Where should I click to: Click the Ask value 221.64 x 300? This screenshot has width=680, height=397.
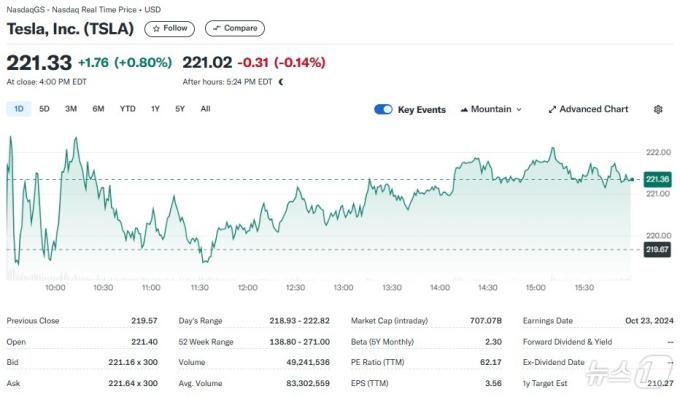point(133,384)
